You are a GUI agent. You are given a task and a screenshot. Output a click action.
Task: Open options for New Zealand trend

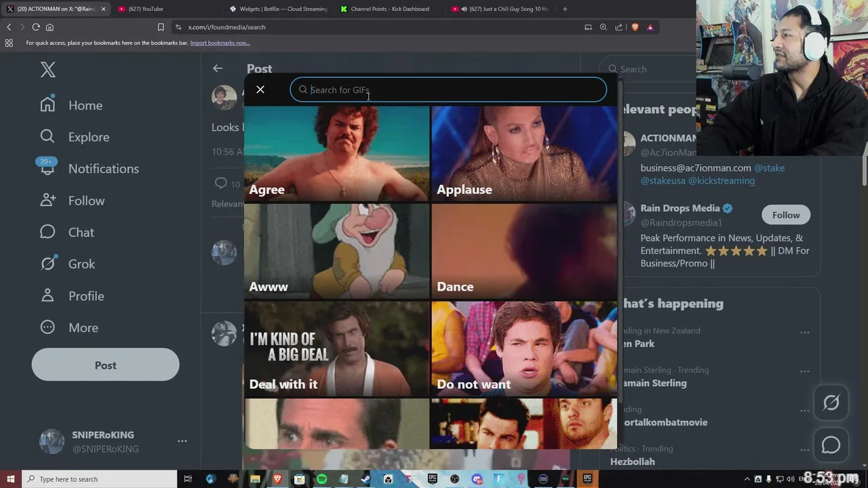click(804, 333)
